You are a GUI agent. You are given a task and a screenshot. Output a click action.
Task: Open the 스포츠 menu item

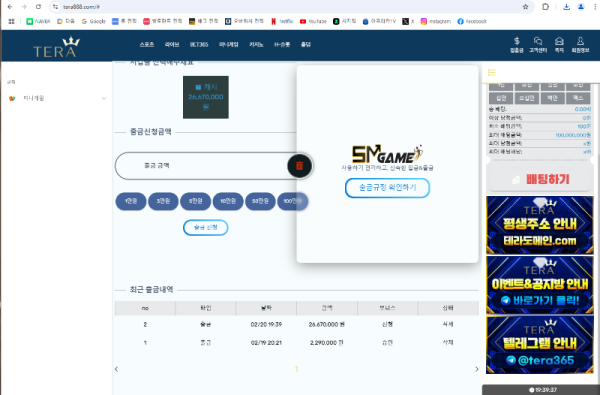[x=147, y=44]
